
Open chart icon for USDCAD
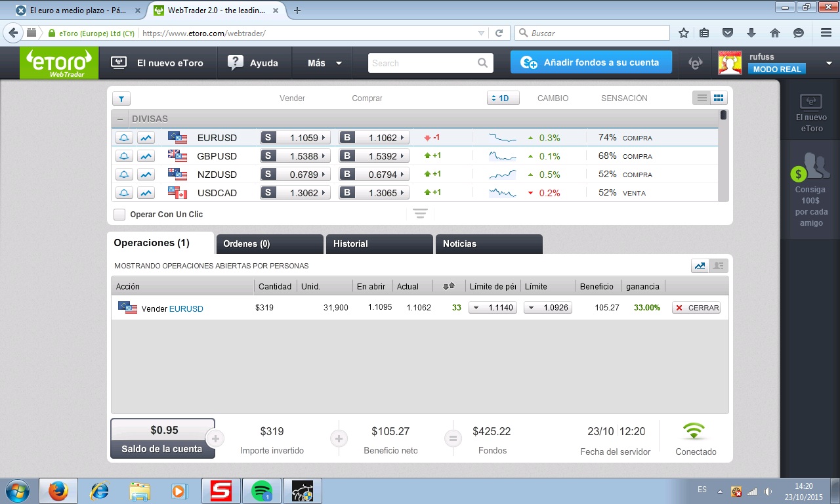click(x=146, y=193)
